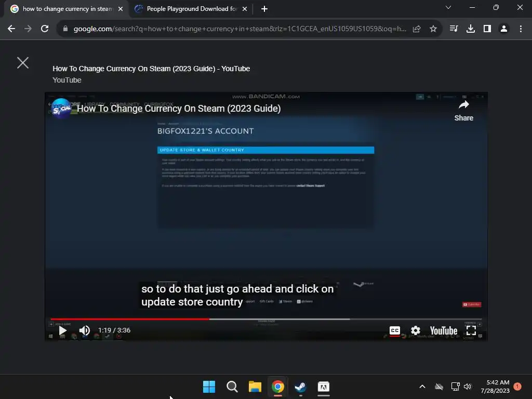The height and width of the screenshot is (399, 532).
Task: Open the white app icon on taskbar
Action: tap(323, 387)
